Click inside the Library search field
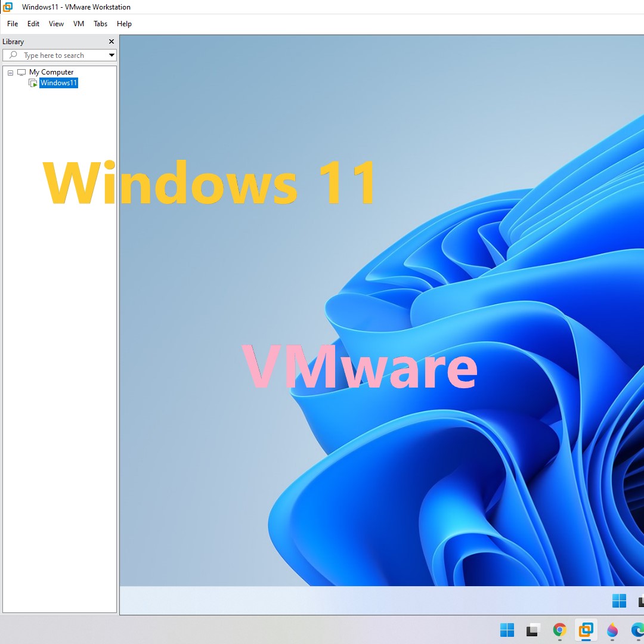The image size is (644, 644). point(60,55)
